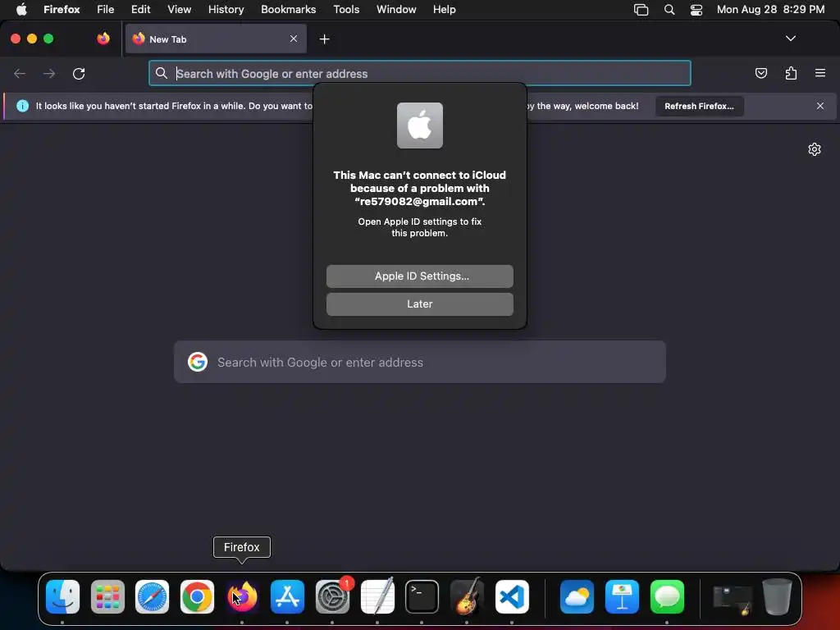Open the Help menu
This screenshot has height=630, width=840.
[x=444, y=9]
